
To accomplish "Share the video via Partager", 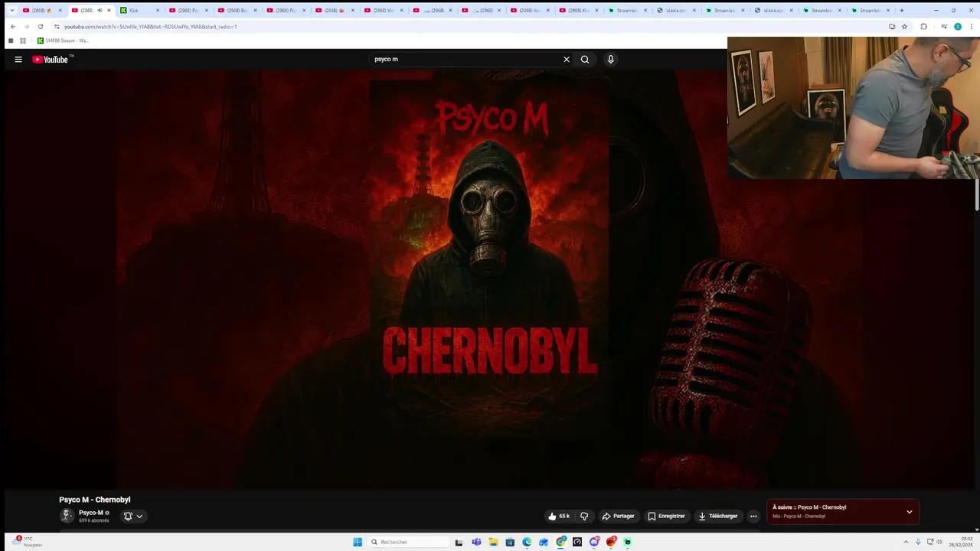I will point(618,516).
